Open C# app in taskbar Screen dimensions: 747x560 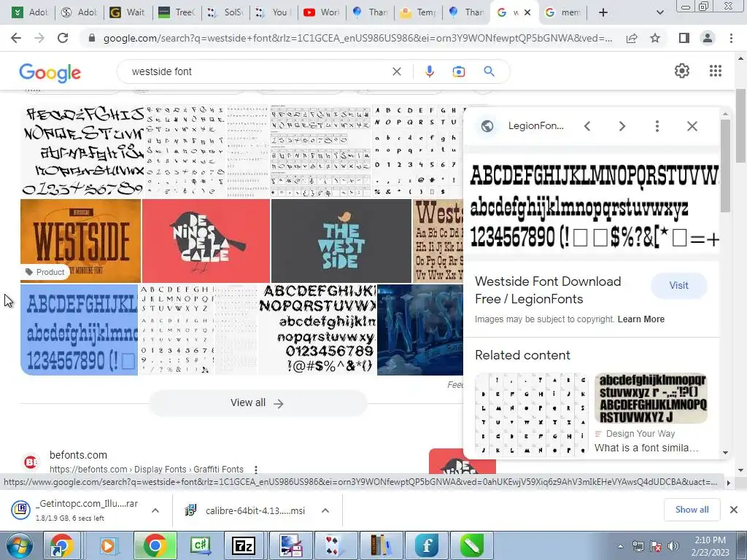coord(200,546)
